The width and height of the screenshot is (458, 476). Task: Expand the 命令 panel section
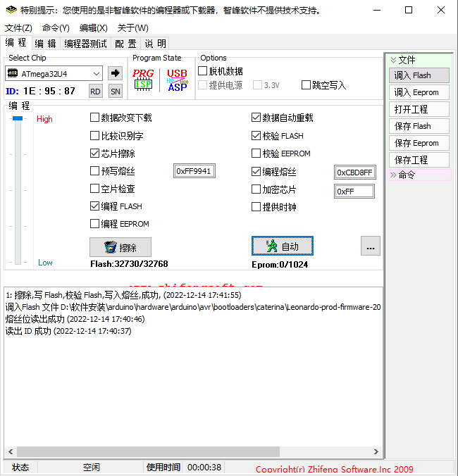[394, 175]
